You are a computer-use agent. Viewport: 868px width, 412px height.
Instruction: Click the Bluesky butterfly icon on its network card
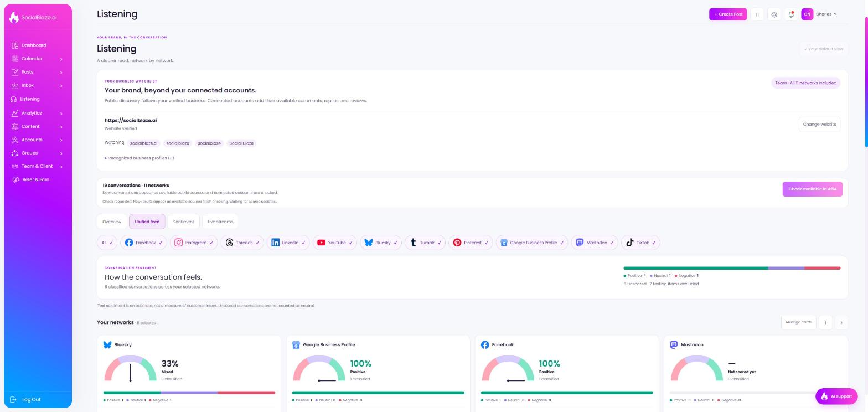[x=107, y=344]
